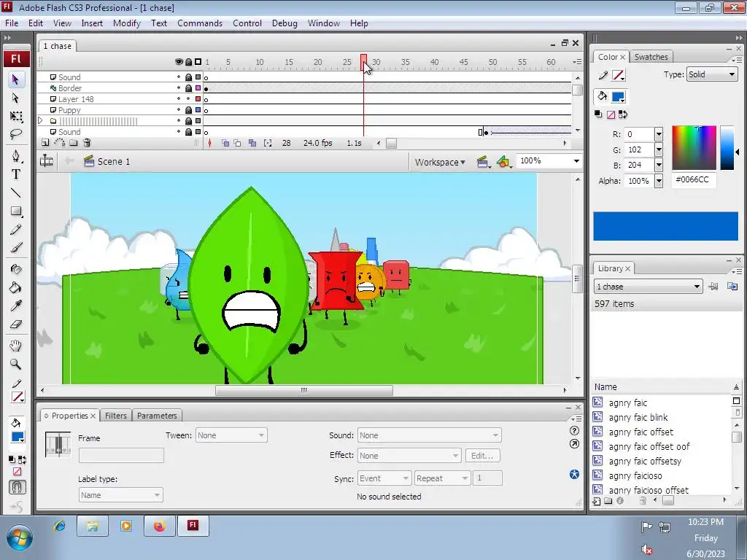The image size is (747, 560).
Task: Select the Ink Bottle tool
Action: coord(16,269)
